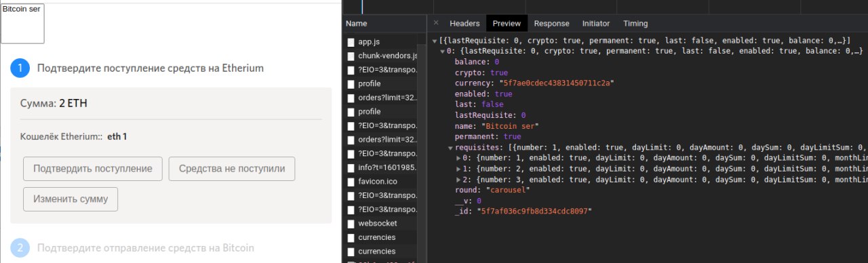Collapse the root JSON array
The width and height of the screenshot is (868, 263).
(x=435, y=41)
